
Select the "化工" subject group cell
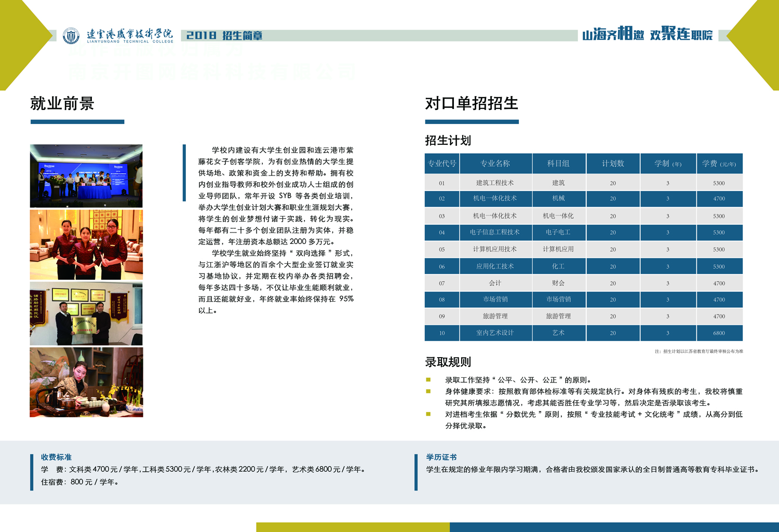coord(559,266)
